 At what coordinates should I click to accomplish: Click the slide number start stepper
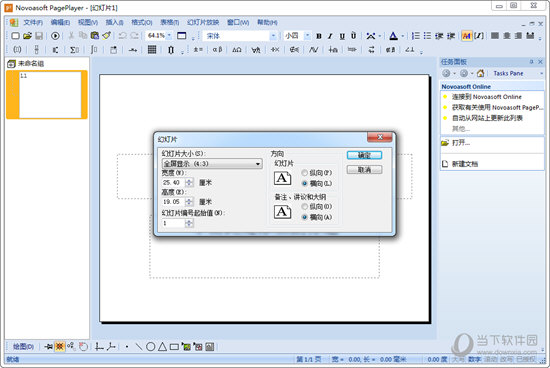pos(189,223)
